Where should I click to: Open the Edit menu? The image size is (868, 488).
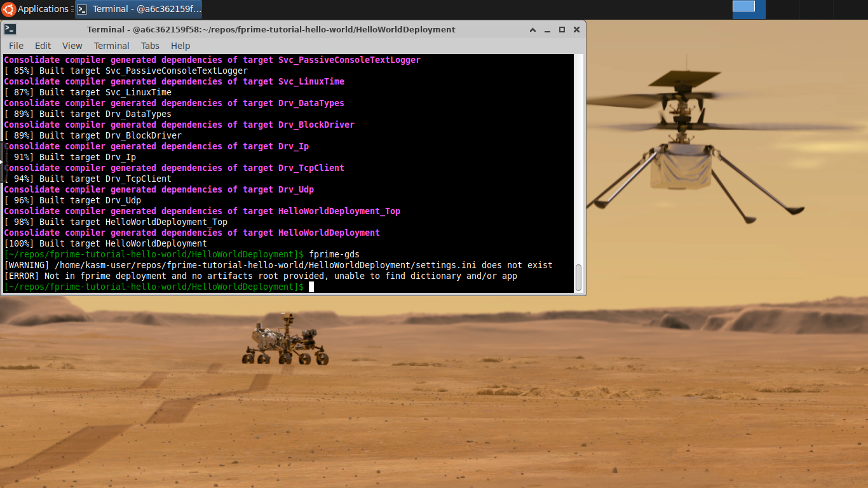pyautogui.click(x=43, y=45)
